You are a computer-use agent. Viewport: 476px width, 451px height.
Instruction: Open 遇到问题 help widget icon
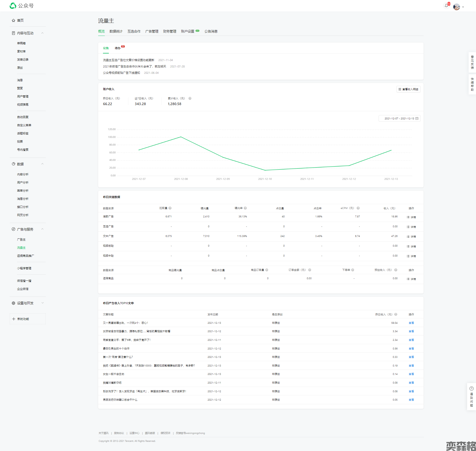[x=471, y=389]
